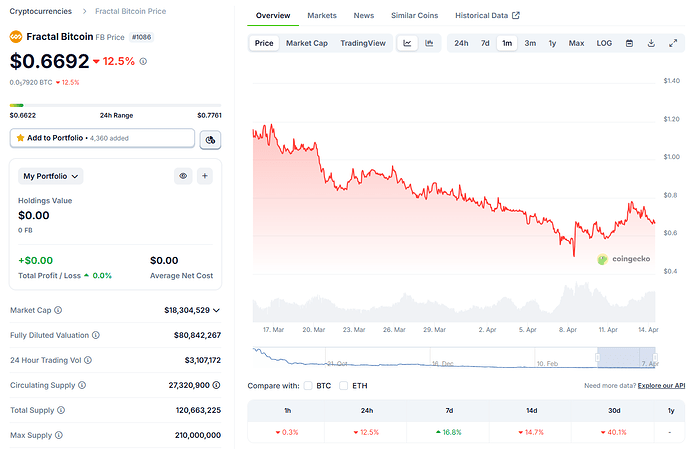Open the Historical Data tab
690x449 pixels.
pyautogui.click(x=487, y=15)
